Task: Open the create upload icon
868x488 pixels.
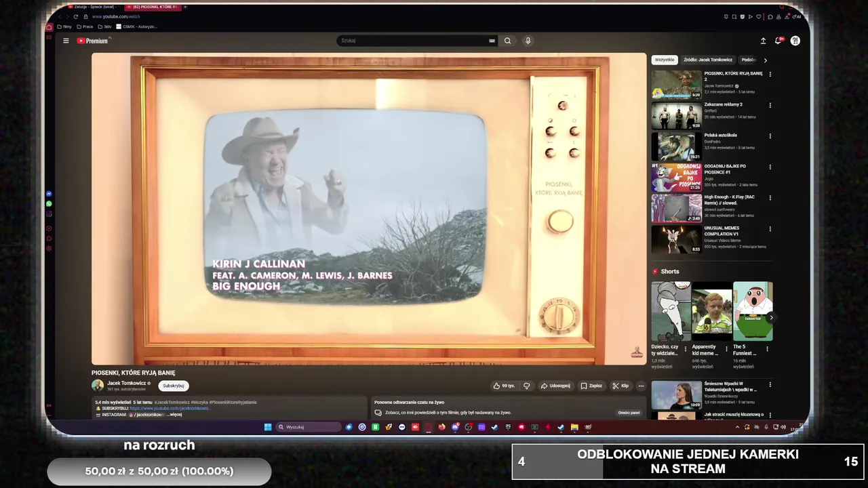Action: click(763, 41)
